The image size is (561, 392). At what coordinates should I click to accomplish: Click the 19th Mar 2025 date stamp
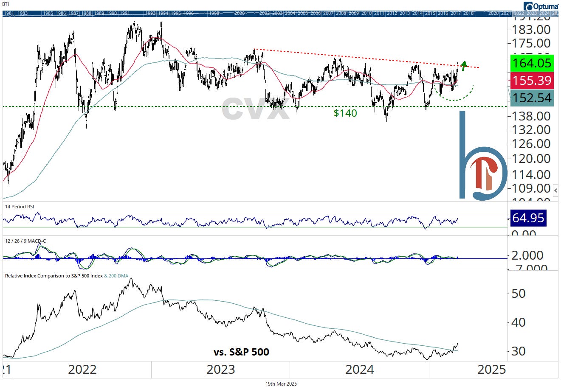(x=281, y=384)
